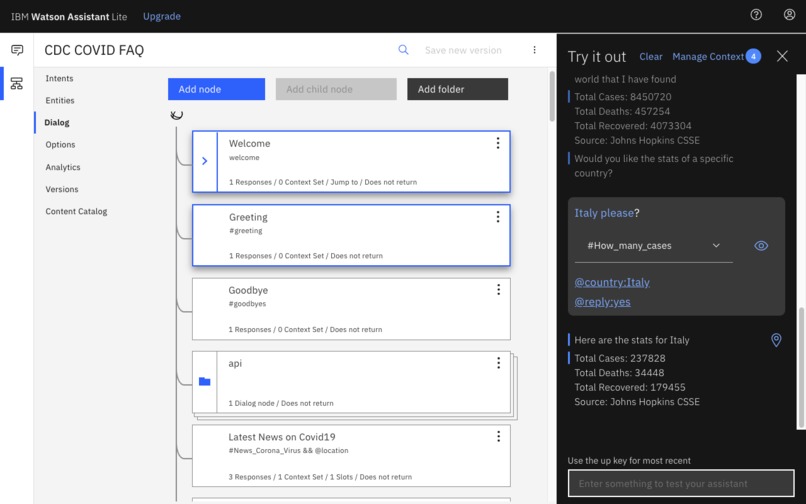The image size is (806, 504).
Task: Open the api folder node
Action: click(x=351, y=382)
